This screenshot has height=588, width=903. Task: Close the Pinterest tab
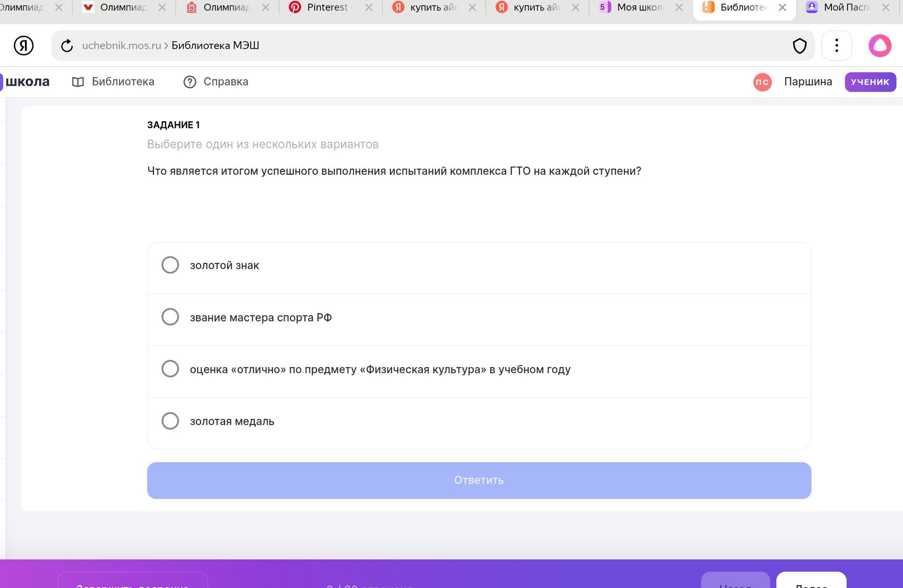coord(369,8)
